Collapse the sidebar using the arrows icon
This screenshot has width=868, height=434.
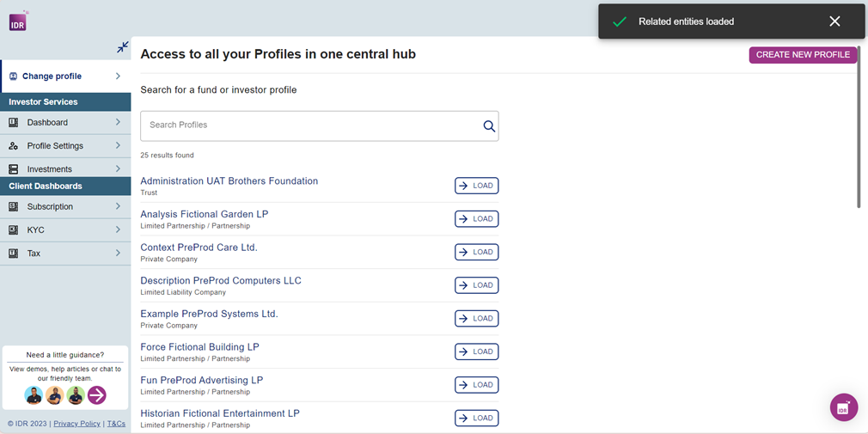pyautogui.click(x=123, y=47)
